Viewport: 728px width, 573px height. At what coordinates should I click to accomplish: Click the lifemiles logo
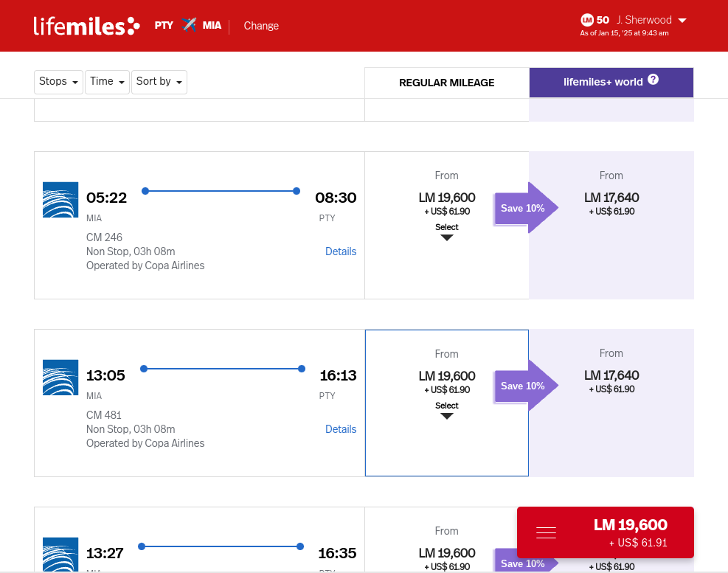(x=86, y=26)
